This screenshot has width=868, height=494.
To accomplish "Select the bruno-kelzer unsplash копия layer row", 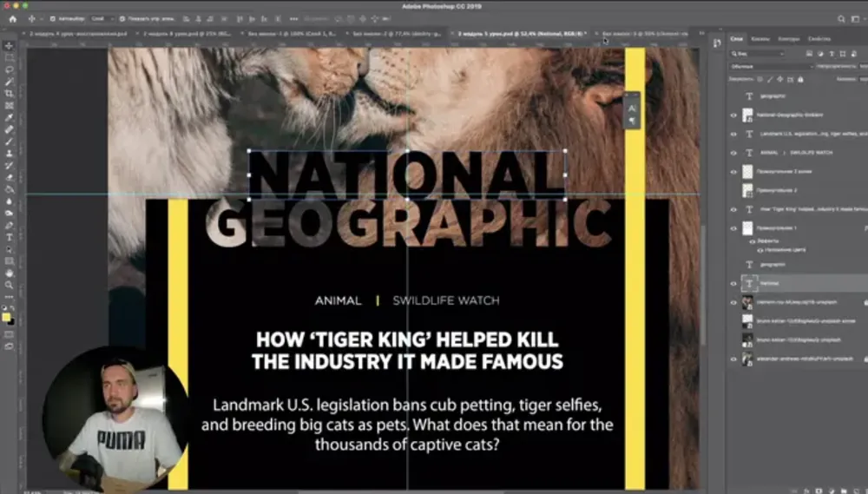I will tap(797, 321).
